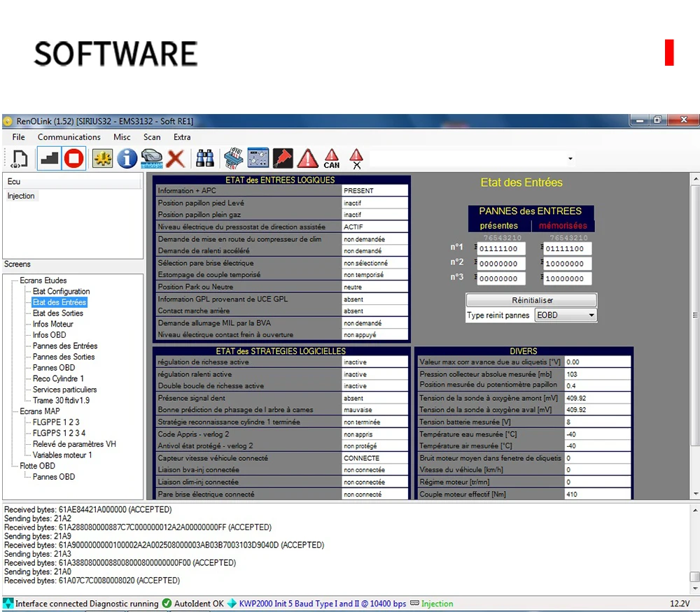700x612 pixels.
Task: Click the n°2 mémorisées faults field
Action: pos(567,263)
